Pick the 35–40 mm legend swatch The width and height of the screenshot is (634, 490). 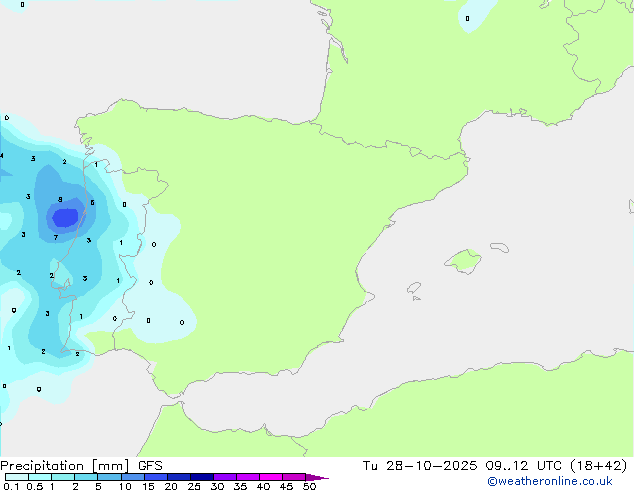pos(248,477)
